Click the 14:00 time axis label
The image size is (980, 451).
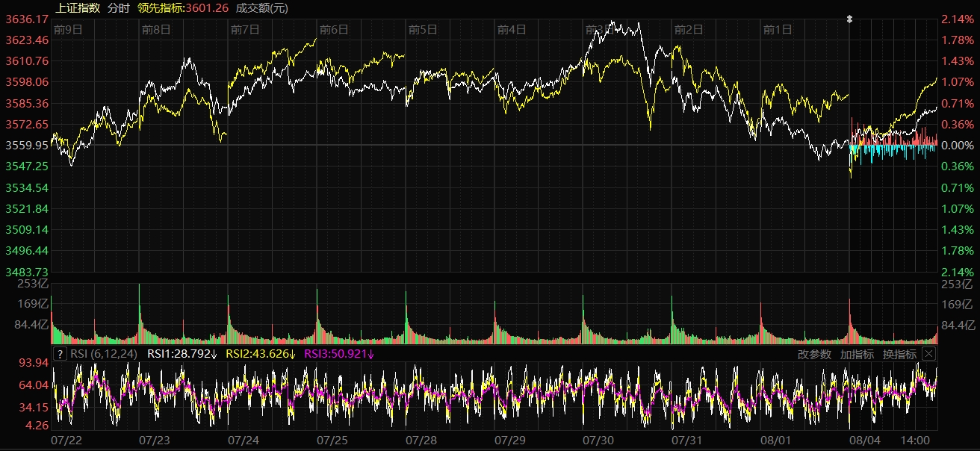916,441
